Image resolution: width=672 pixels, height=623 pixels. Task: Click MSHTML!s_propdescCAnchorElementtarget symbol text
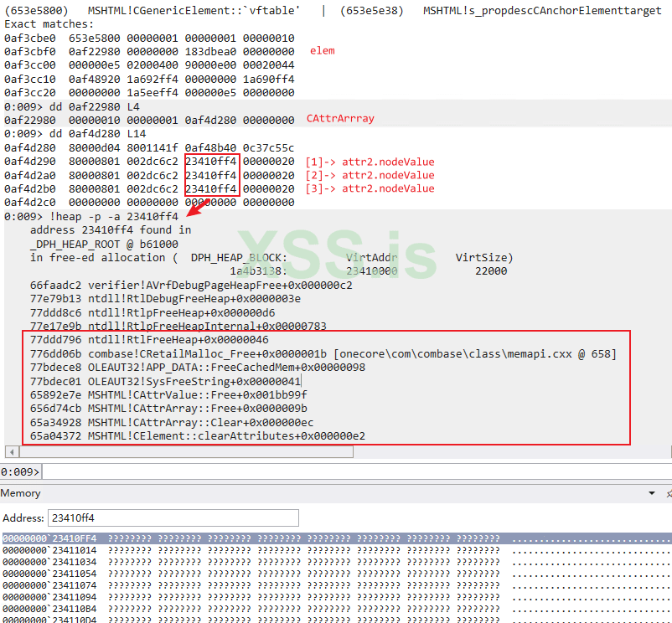tap(542, 10)
